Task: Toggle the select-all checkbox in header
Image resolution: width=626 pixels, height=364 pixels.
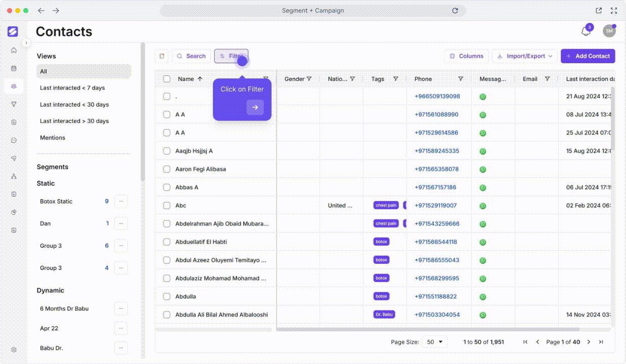Action: [166, 79]
